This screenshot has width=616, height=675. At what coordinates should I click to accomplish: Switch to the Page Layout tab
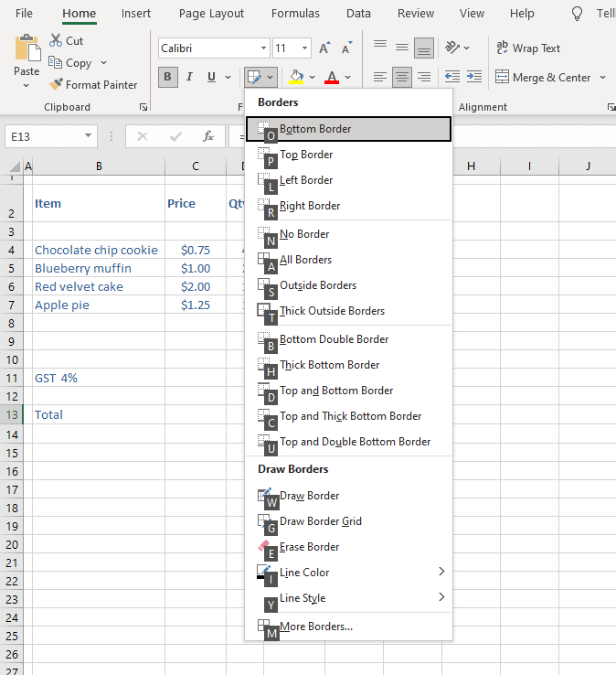tap(211, 14)
